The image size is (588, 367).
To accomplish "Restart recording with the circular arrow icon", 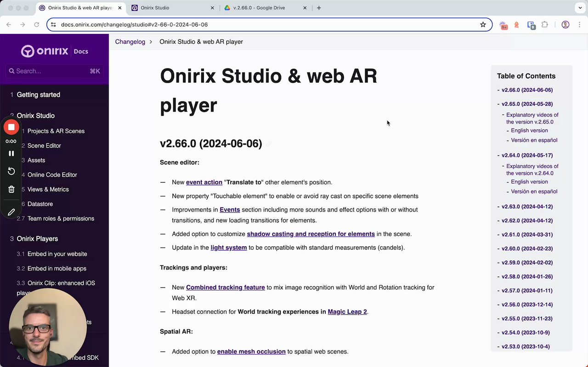I will pos(11,171).
